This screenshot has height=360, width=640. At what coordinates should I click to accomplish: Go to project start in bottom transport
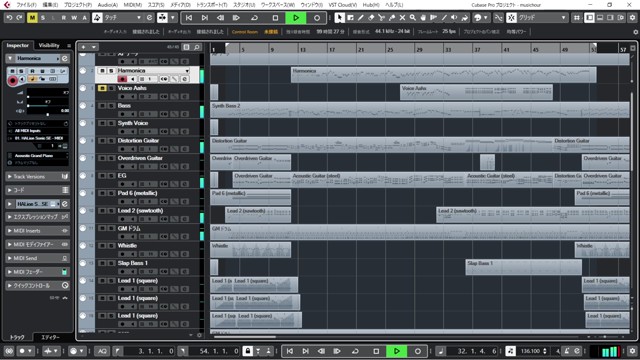coord(289,351)
